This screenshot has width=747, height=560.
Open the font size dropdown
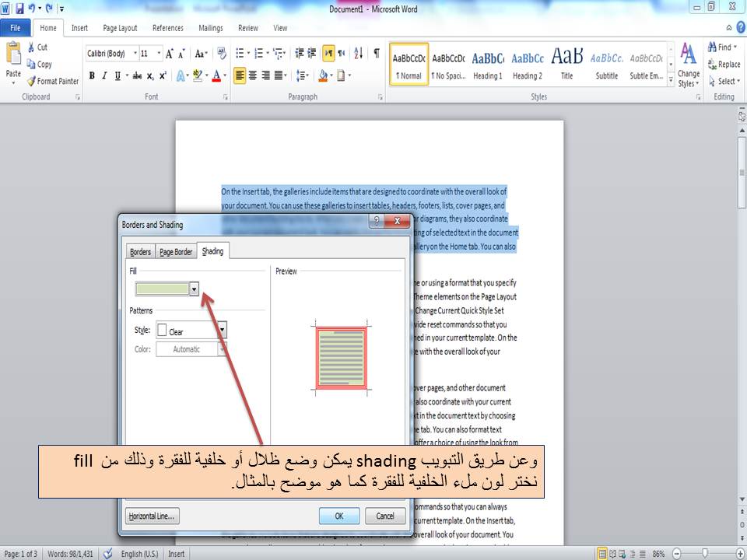(159, 54)
